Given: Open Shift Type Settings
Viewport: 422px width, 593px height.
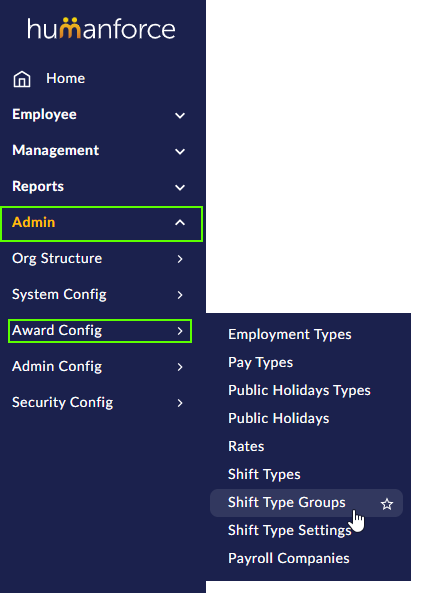Looking at the screenshot, I should pyautogui.click(x=290, y=530).
